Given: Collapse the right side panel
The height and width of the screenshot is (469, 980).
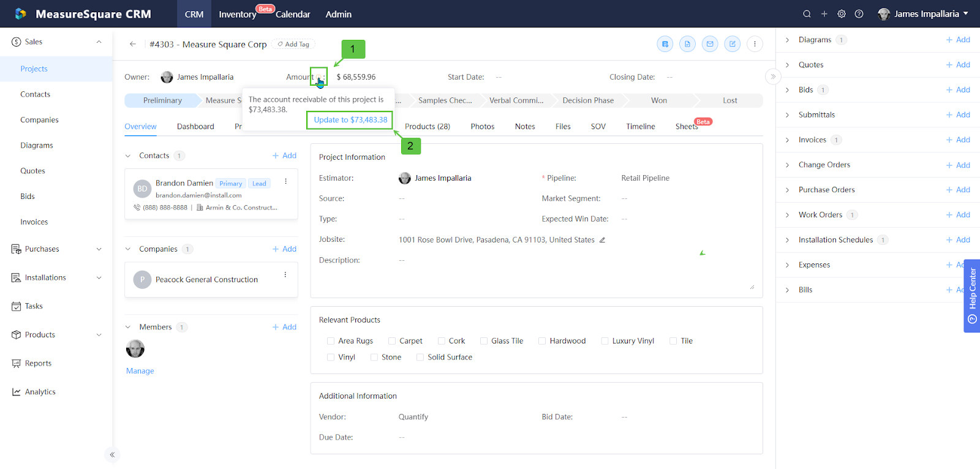Looking at the screenshot, I should coord(773,77).
